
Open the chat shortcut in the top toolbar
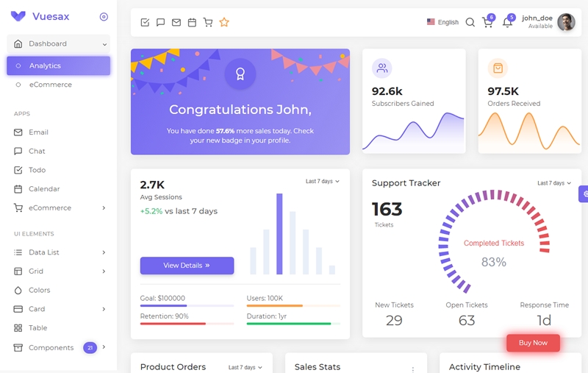pos(160,23)
